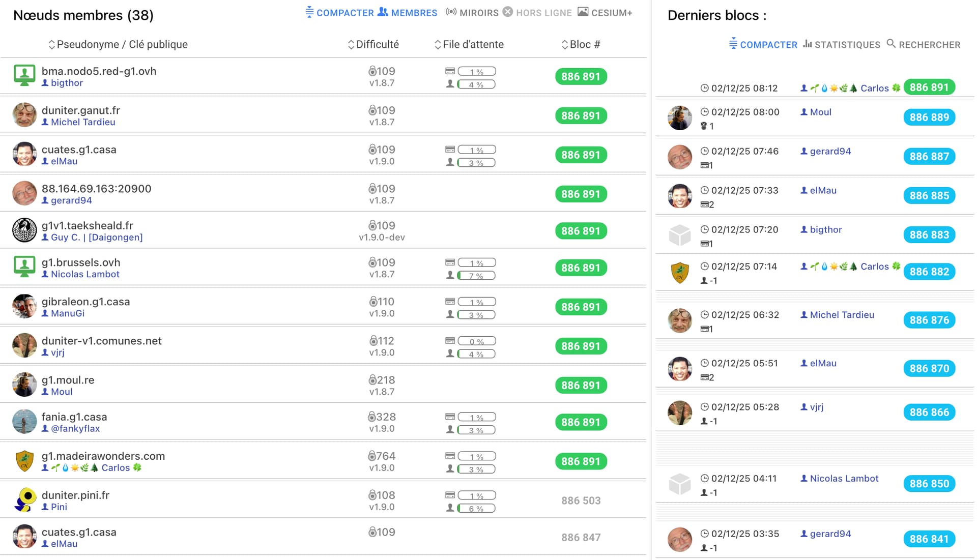The width and height of the screenshot is (977, 560).
Task: Open Statistiques in Derniers blocs panel
Action: [847, 45]
